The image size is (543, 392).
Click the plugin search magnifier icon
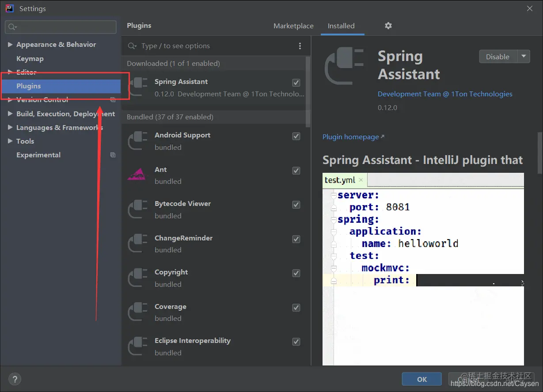(132, 46)
